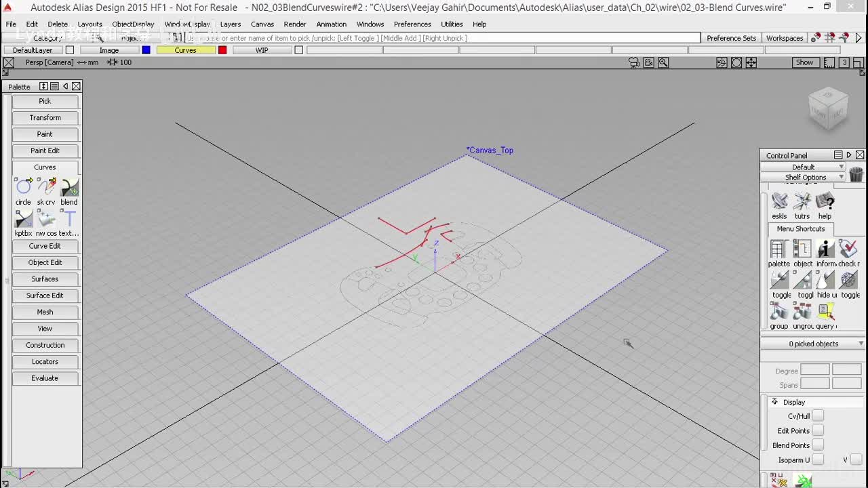Image resolution: width=868 pixels, height=488 pixels.
Task: Click the viewport dolly circle icon
Action: (736, 62)
